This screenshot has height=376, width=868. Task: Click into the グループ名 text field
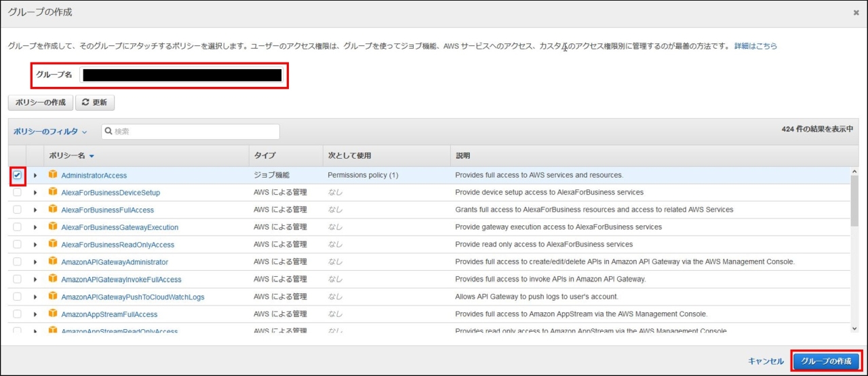pyautogui.click(x=180, y=75)
